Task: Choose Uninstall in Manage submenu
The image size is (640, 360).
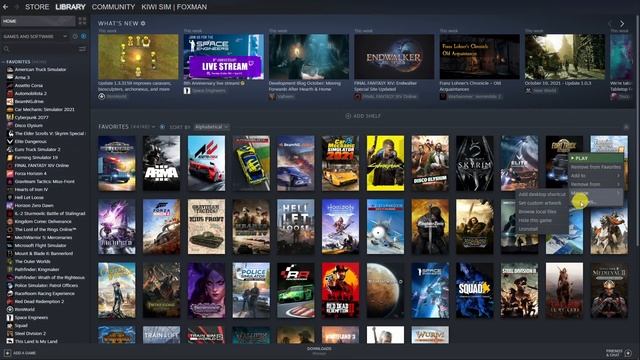Action: [x=542, y=229]
